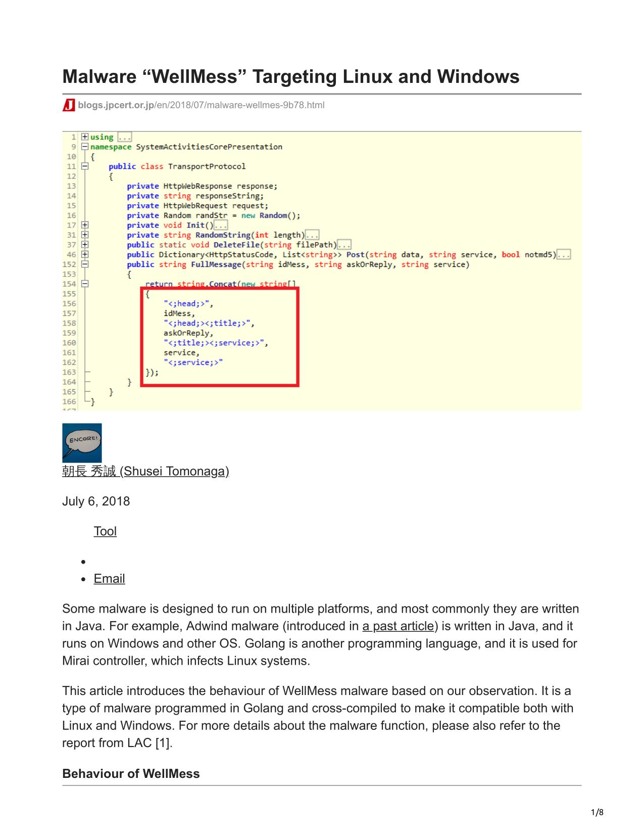This screenshot has width=644, height=834.
Task: Follow the 'a past article' hyperlink
Action: point(398,626)
